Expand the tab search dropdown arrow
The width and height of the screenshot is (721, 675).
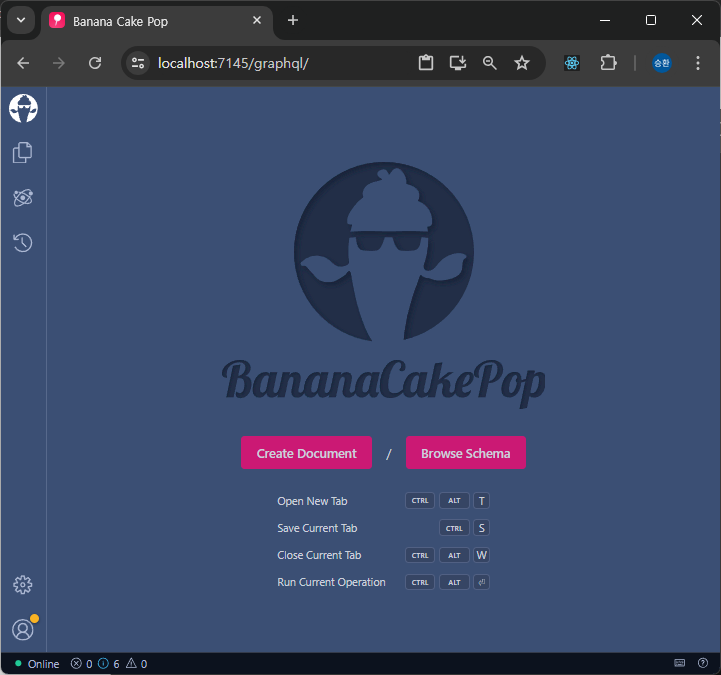[x=21, y=20]
